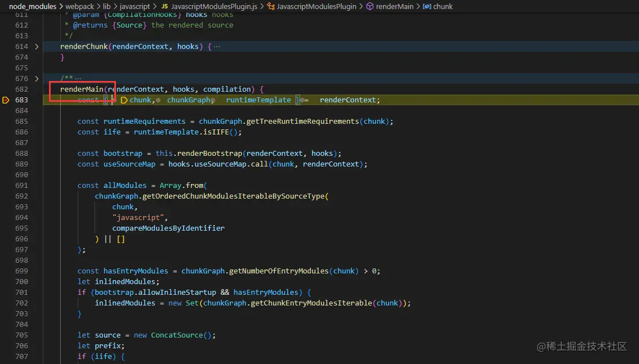
Task: Click compareModulesByIdentifier on line 695
Action: click(x=168, y=228)
